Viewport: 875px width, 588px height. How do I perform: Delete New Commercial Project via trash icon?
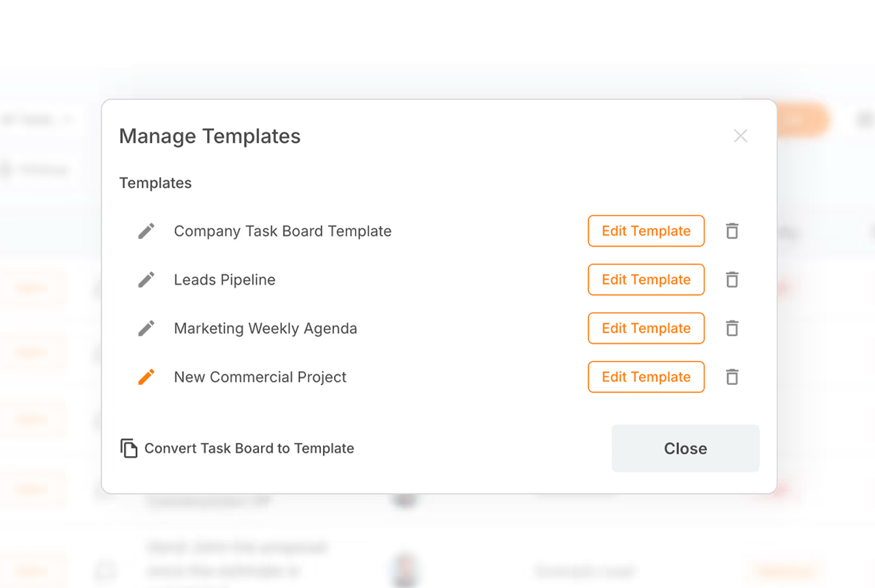[732, 377]
